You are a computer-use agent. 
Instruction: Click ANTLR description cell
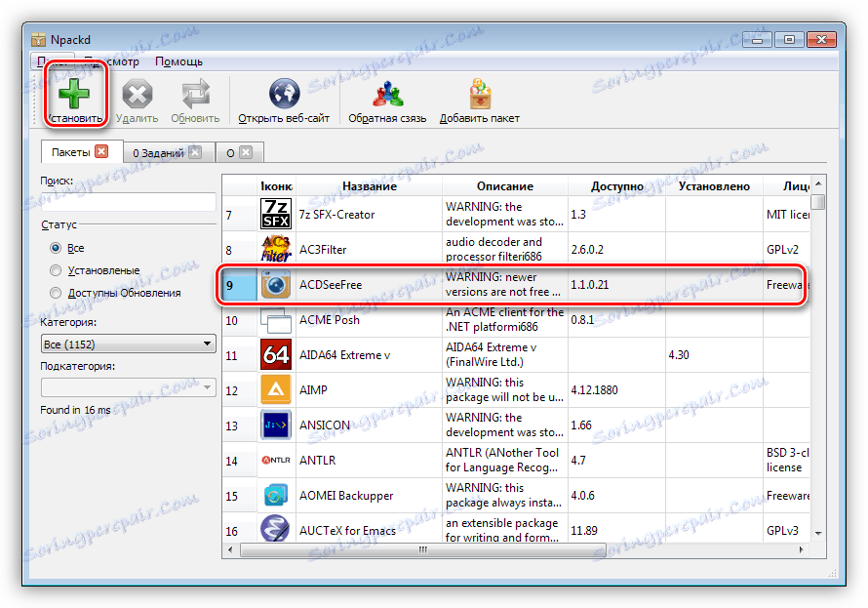[505, 460]
